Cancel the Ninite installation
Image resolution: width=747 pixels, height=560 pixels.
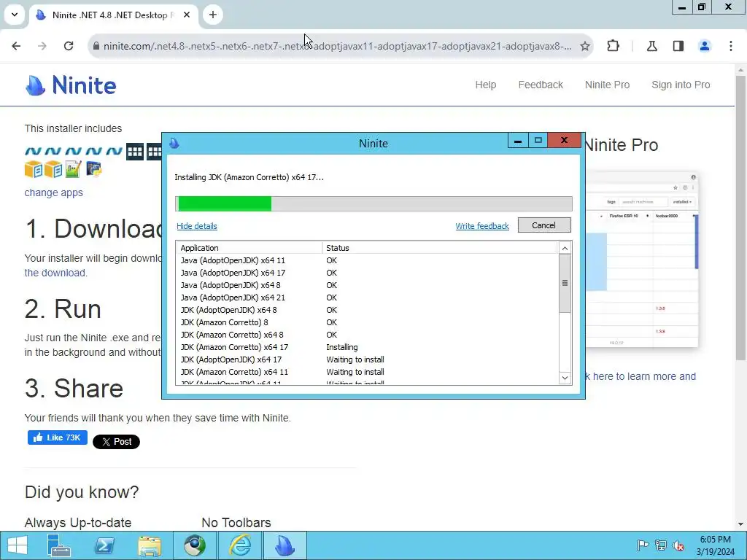[544, 225]
